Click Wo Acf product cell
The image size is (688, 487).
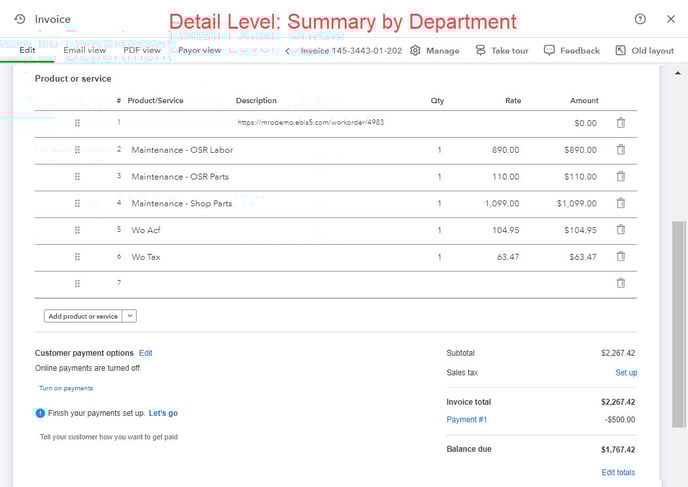click(x=146, y=230)
